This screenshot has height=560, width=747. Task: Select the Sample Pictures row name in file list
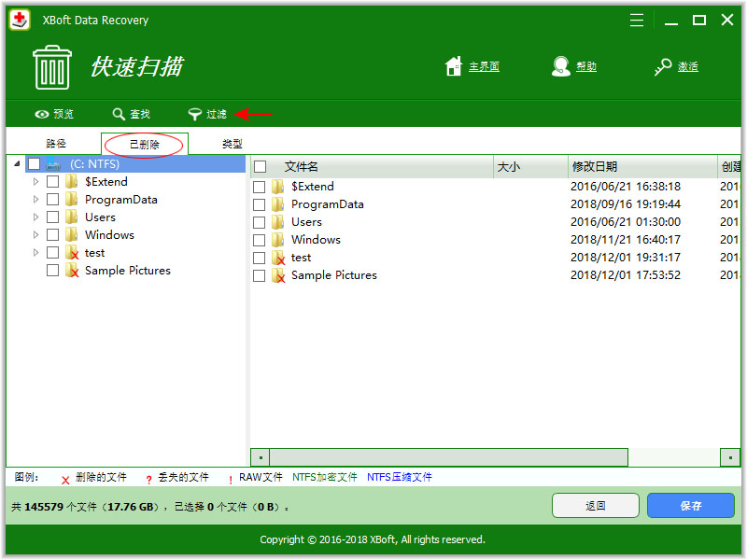334,275
